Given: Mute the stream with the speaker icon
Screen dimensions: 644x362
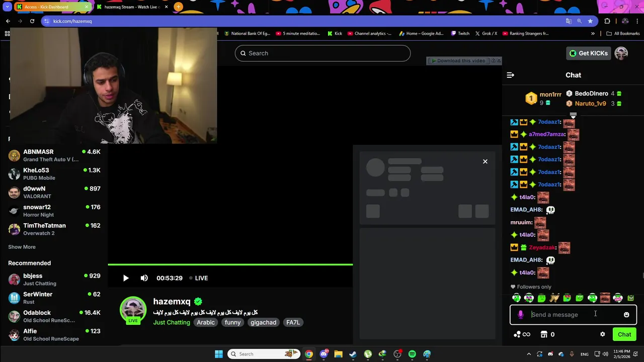Looking at the screenshot, I should coord(144,278).
